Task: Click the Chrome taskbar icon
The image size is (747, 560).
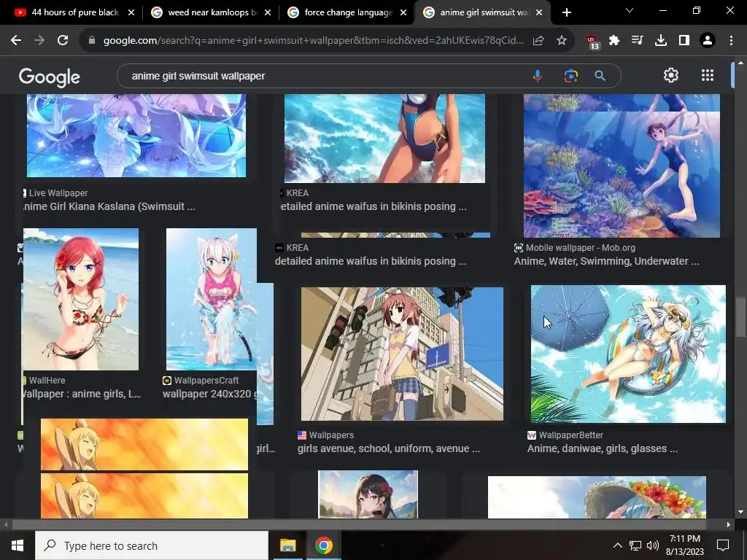Action: (x=323, y=545)
